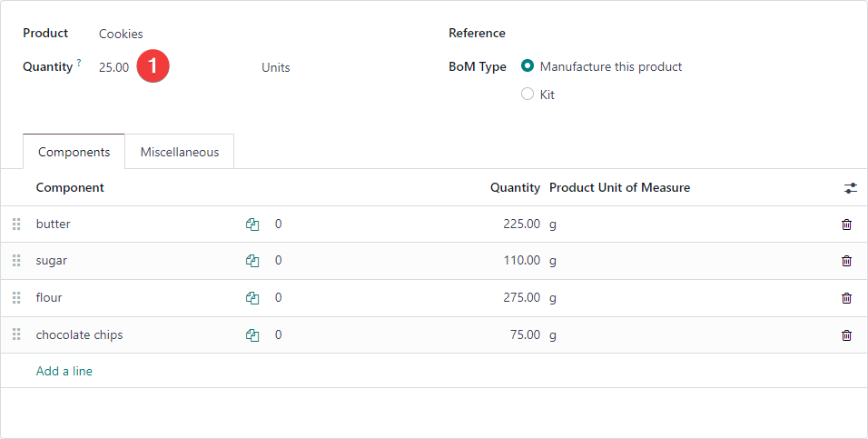Delete the butter component line
Viewport: 868px width, 439px height.
[x=846, y=224]
